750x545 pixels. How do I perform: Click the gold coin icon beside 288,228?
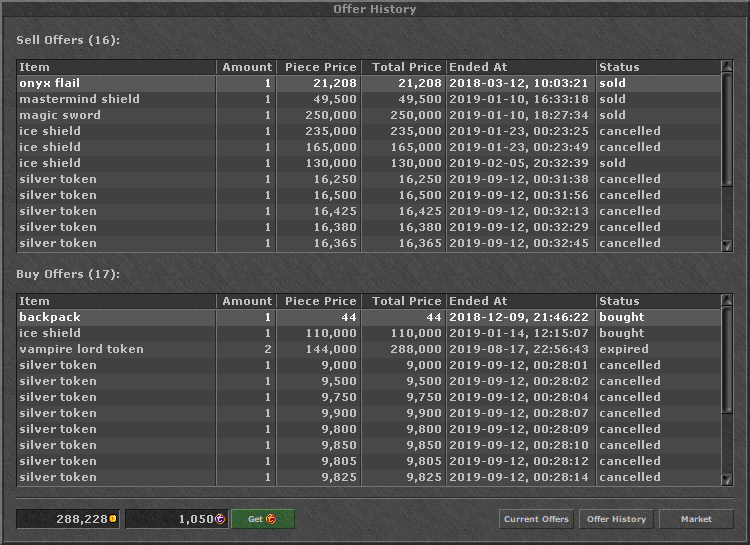pos(113,519)
